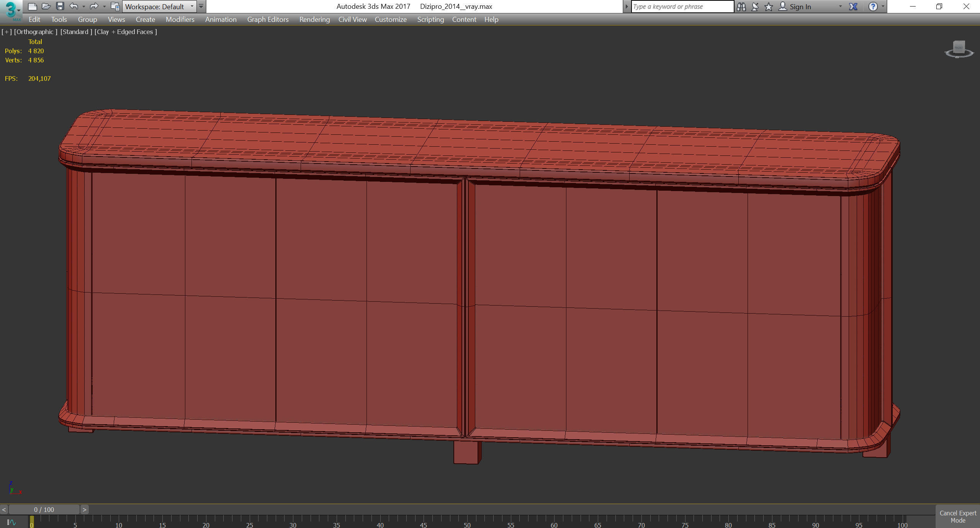This screenshot has width=980, height=528.
Task: Click the Set Project Folder icon
Action: point(115,6)
